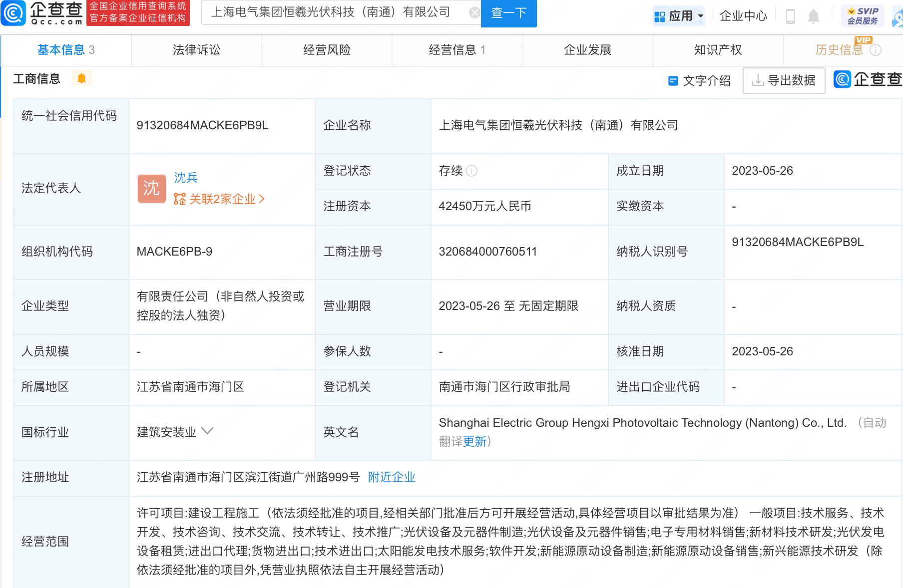Click the 沈 avatar thumbnail

coord(152,188)
